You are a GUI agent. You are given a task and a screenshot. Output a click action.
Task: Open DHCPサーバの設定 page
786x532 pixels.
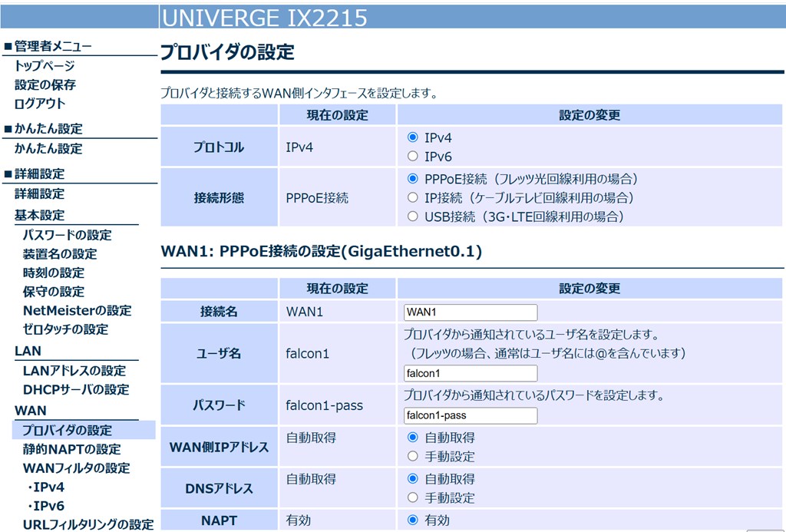[x=76, y=389]
